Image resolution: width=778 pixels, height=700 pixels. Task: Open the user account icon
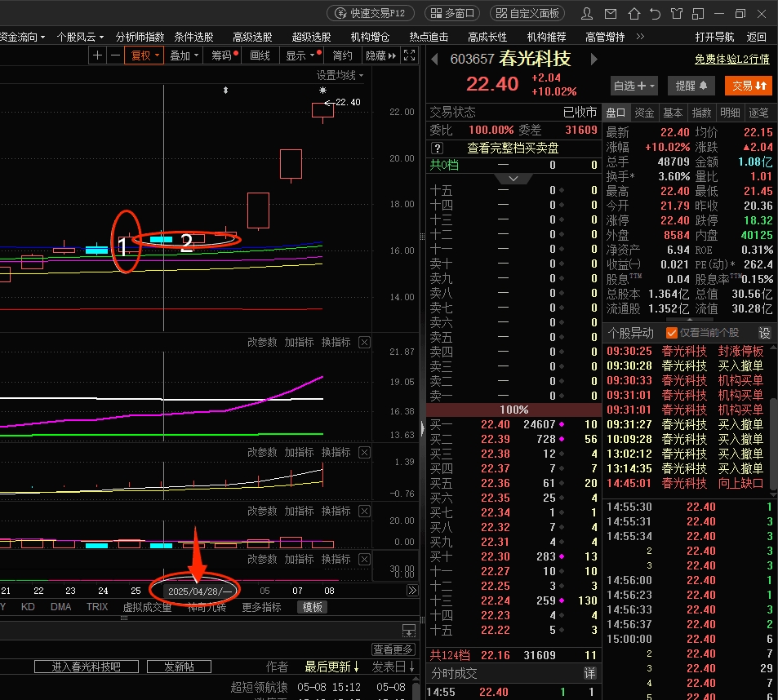tap(586, 13)
